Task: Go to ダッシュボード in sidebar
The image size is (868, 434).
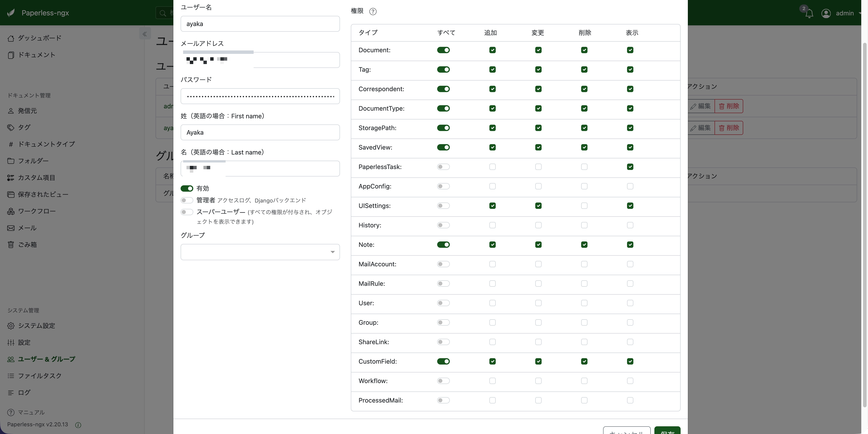Action: tap(39, 38)
